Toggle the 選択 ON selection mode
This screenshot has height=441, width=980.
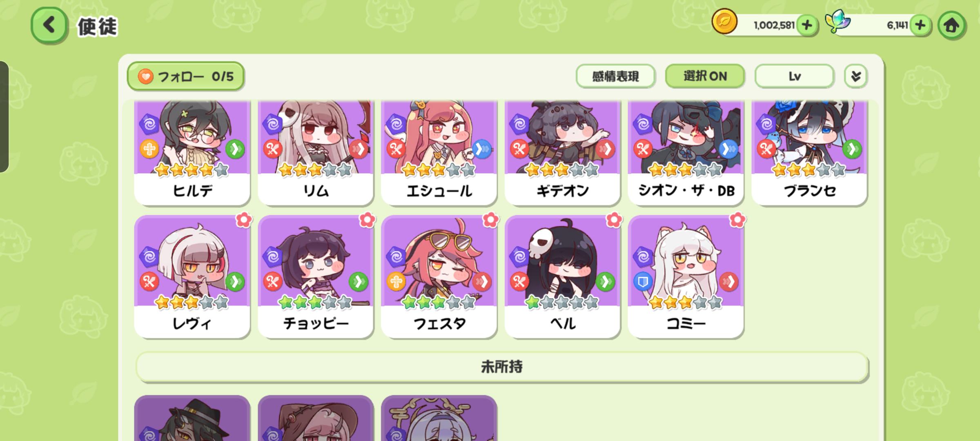[x=705, y=76]
